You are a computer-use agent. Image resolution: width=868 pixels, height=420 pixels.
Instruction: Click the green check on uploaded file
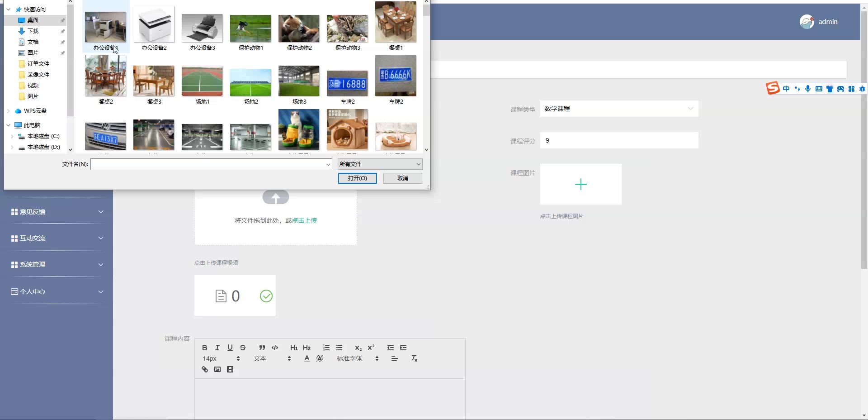pyautogui.click(x=266, y=296)
